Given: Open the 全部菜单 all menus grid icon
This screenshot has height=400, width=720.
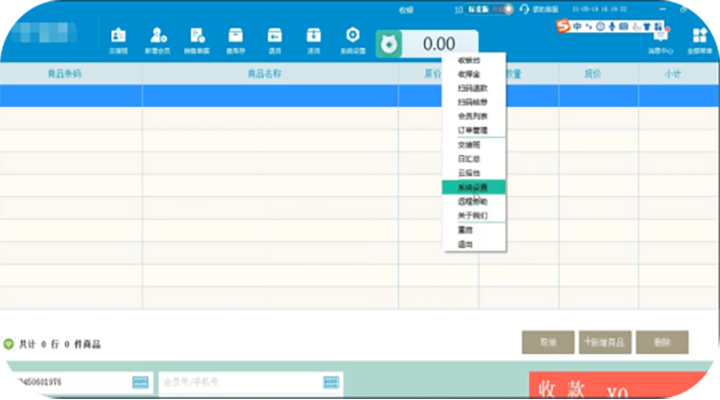Looking at the screenshot, I should click(700, 41).
